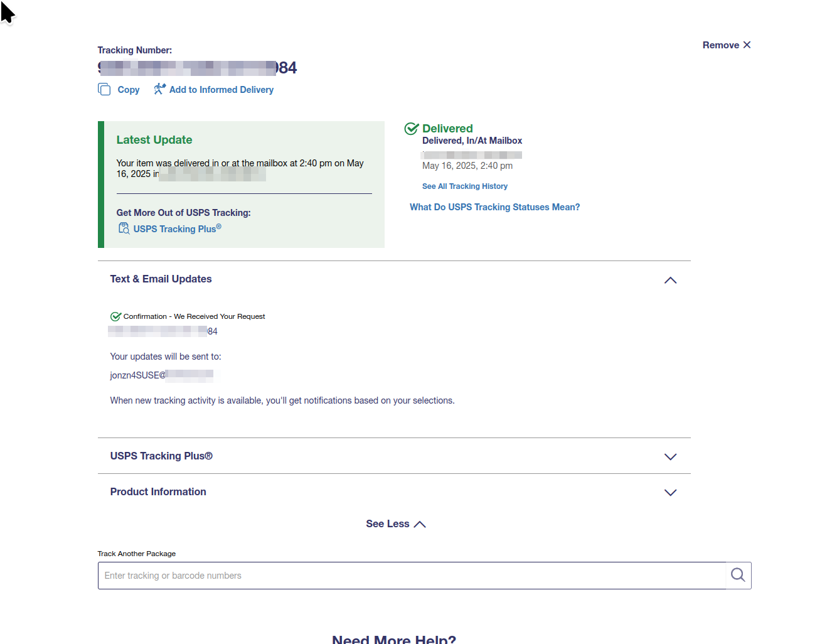This screenshot has height=644, width=827.
Task: Click Add to Informed Delivery link
Action: coord(221,90)
